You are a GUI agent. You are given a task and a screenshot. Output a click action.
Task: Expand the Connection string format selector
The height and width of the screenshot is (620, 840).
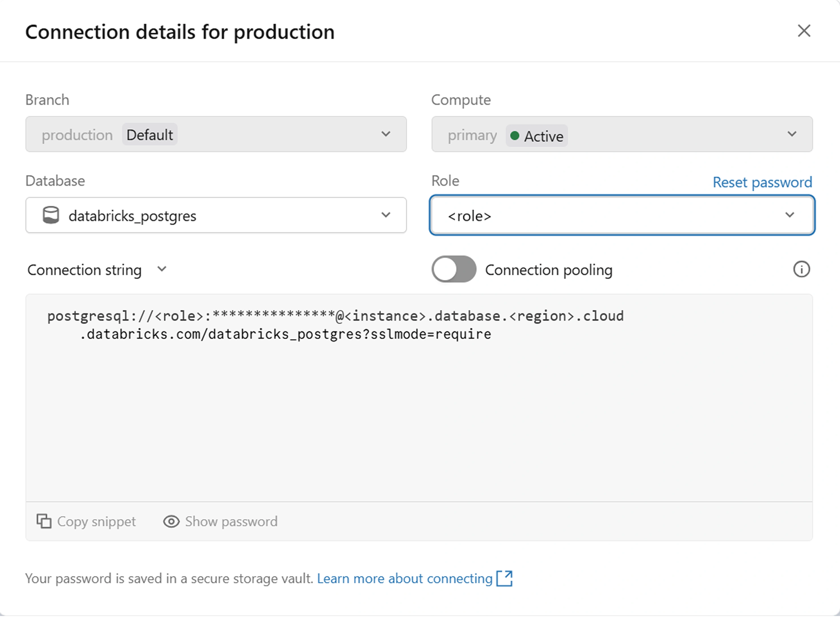click(x=97, y=270)
